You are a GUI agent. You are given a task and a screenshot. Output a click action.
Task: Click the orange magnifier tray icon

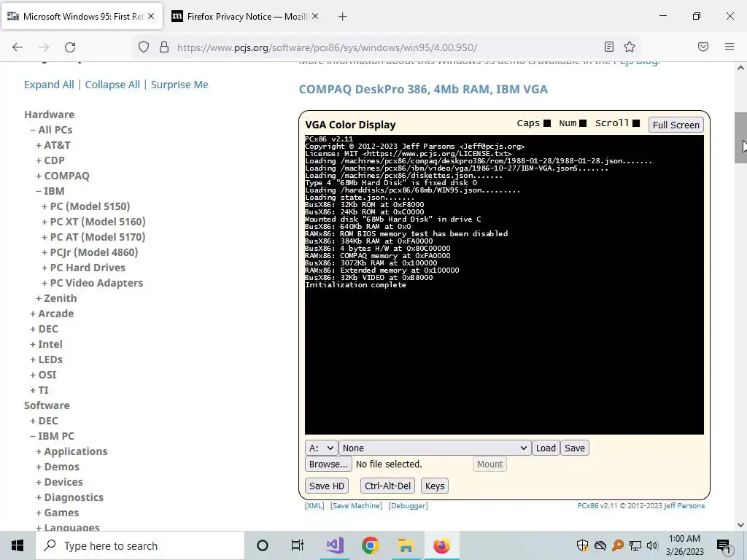pos(618,545)
